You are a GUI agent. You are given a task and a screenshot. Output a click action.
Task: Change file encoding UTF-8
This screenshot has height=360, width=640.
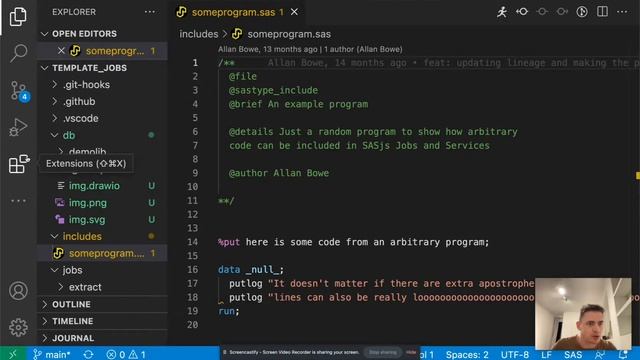click(515, 355)
